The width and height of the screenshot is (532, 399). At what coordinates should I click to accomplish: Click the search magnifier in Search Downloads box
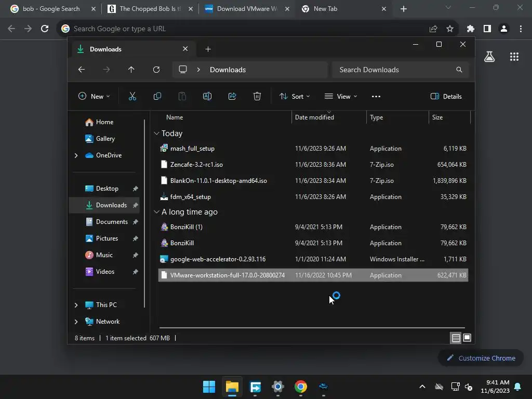[459, 70]
